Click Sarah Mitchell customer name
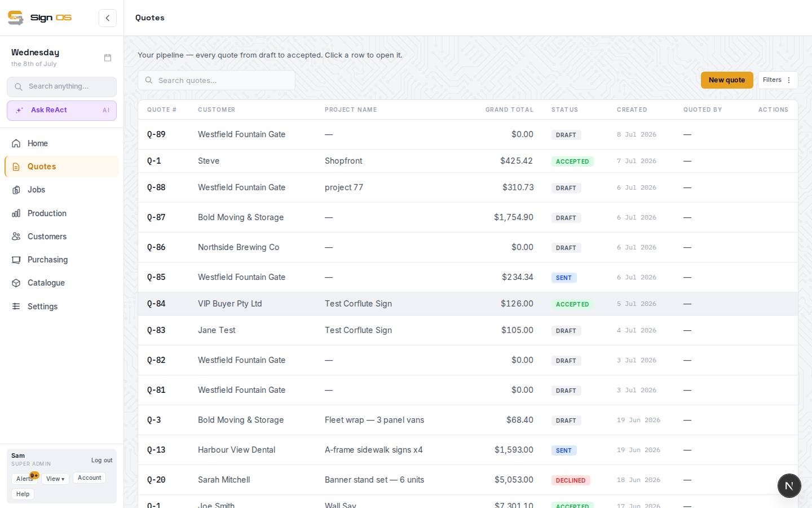 pyautogui.click(x=224, y=480)
